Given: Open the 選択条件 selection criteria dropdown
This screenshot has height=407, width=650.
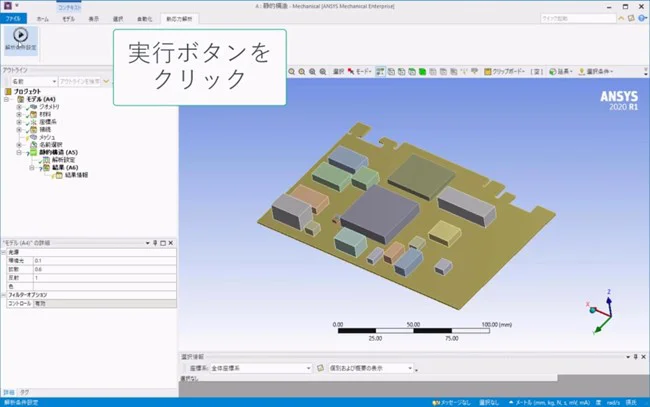Looking at the screenshot, I should [x=596, y=72].
